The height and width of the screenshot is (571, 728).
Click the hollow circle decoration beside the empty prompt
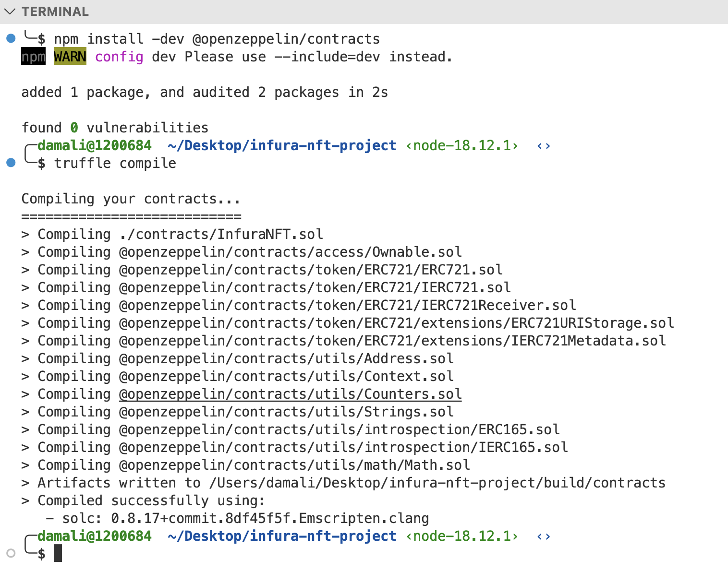pos(12,553)
